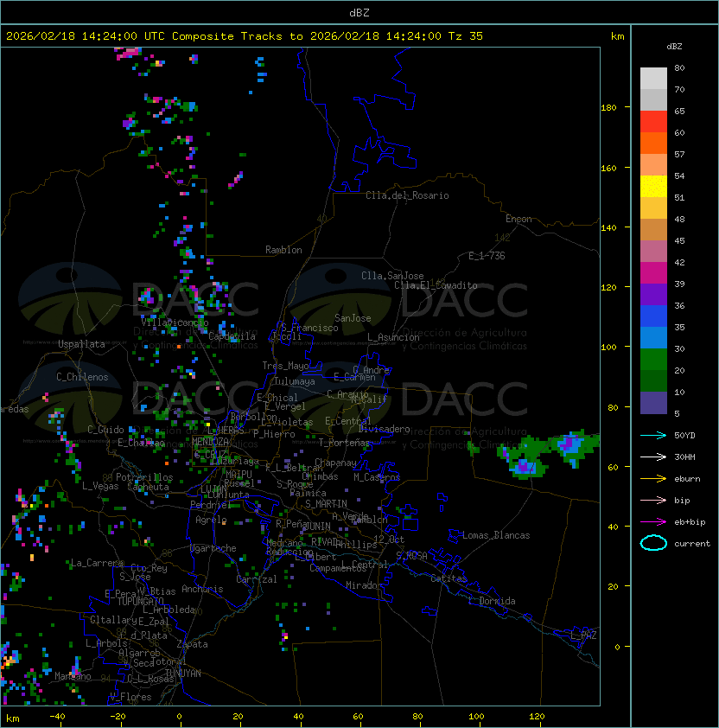The height and width of the screenshot is (728, 719).
Task: Select the Uspallata place label
Action: pos(81,344)
